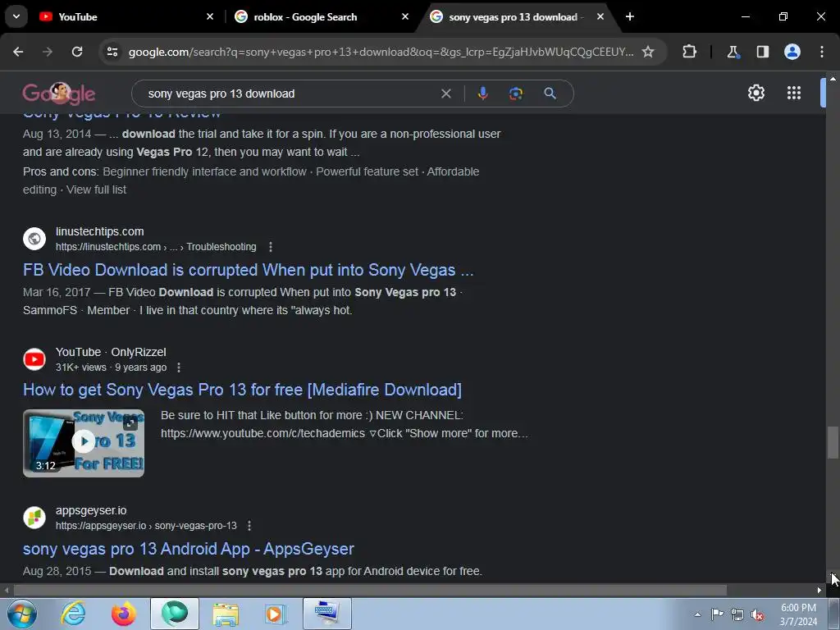Toggle the browser side panel

pyautogui.click(x=762, y=52)
